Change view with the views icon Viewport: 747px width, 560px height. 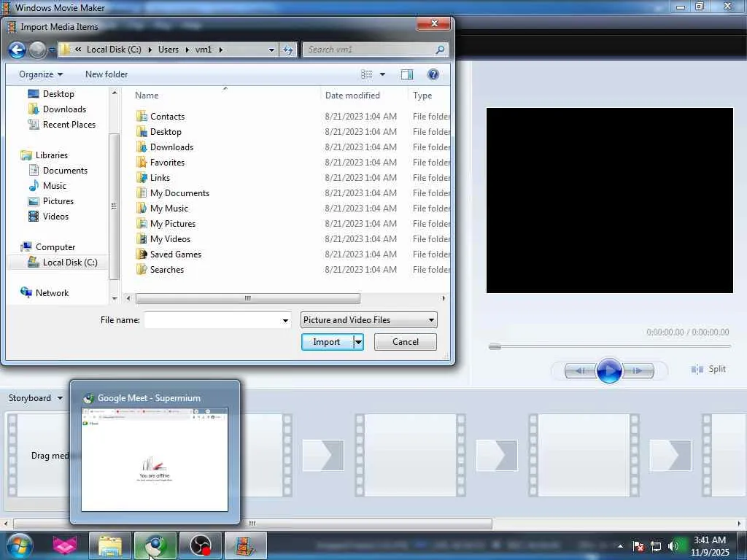tap(367, 74)
